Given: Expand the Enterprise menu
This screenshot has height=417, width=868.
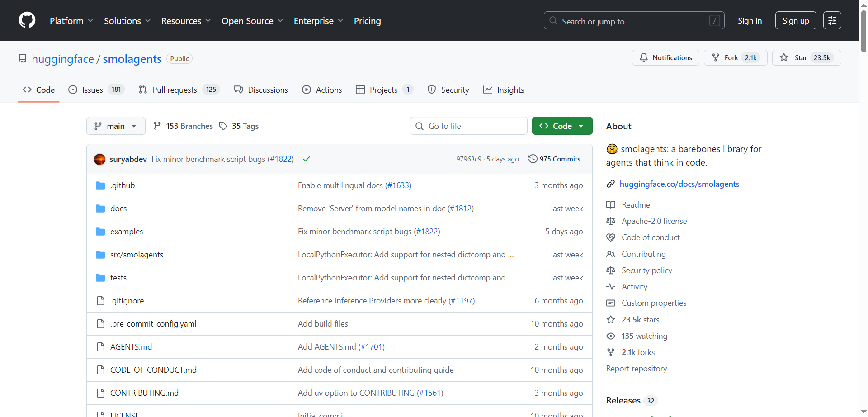Looking at the screenshot, I should (x=319, y=21).
